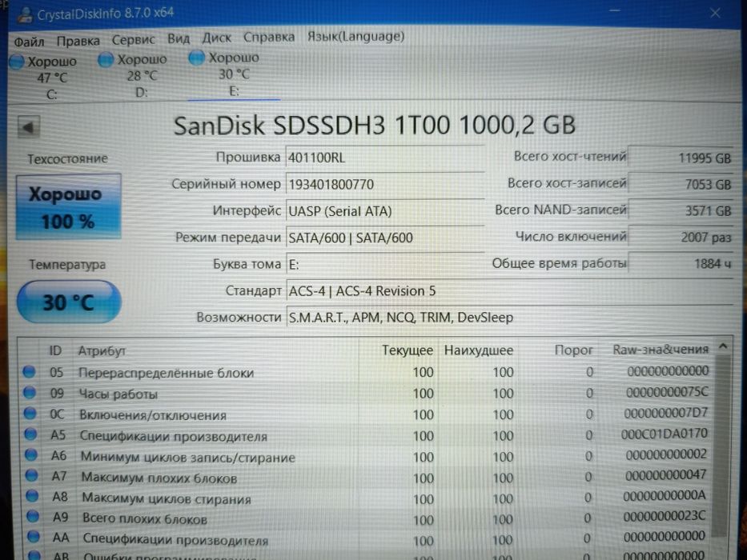747x560 pixels.
Task: Click the Порог column header
Action: 573,350
